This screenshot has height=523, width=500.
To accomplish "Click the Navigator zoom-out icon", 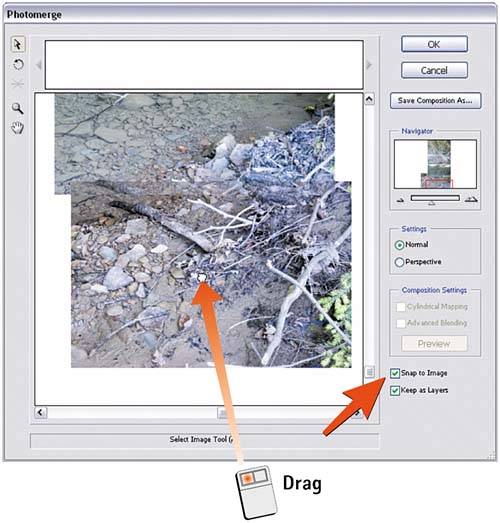I will [x=400, y=200].
